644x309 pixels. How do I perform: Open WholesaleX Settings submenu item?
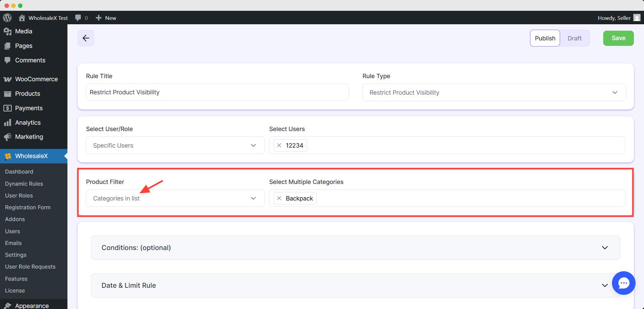pos(16,255)
